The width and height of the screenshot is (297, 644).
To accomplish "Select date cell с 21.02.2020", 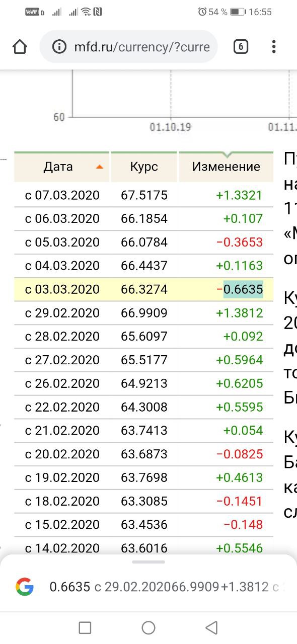I will pyautogui.click(x=62, y=431).
